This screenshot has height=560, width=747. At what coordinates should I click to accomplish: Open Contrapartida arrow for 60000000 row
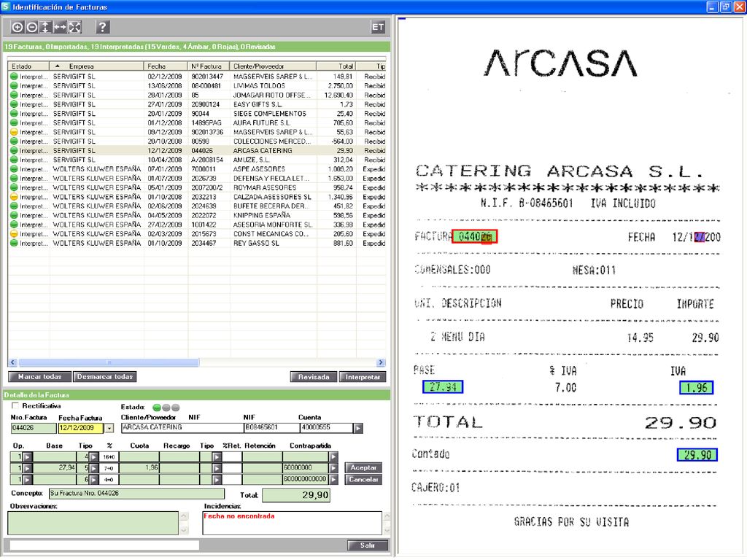(333, 468)
